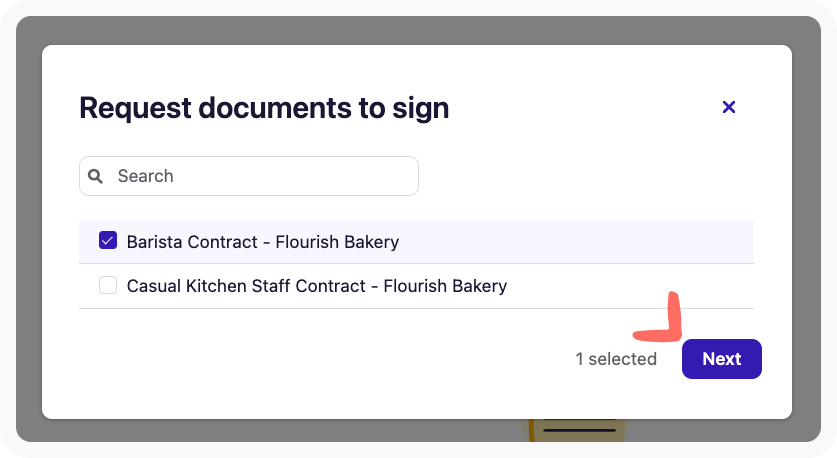Image resolution: width=837 pixels, height=458 pixels.
Task: Uncheck the Barista Contract checkbox
Action: point(108,241)
